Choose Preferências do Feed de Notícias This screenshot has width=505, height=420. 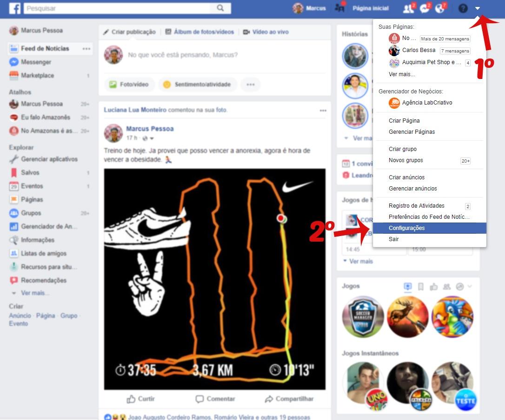click(429, 217)
